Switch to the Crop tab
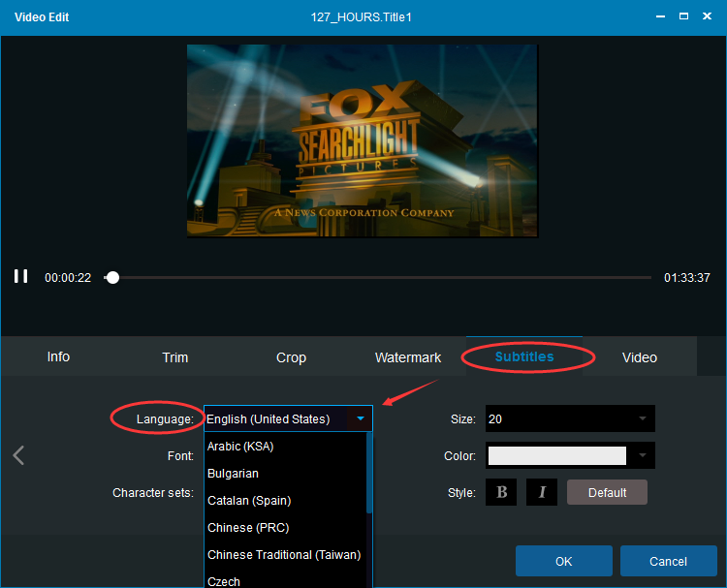The image size is (727, 588). pos(291,357)
